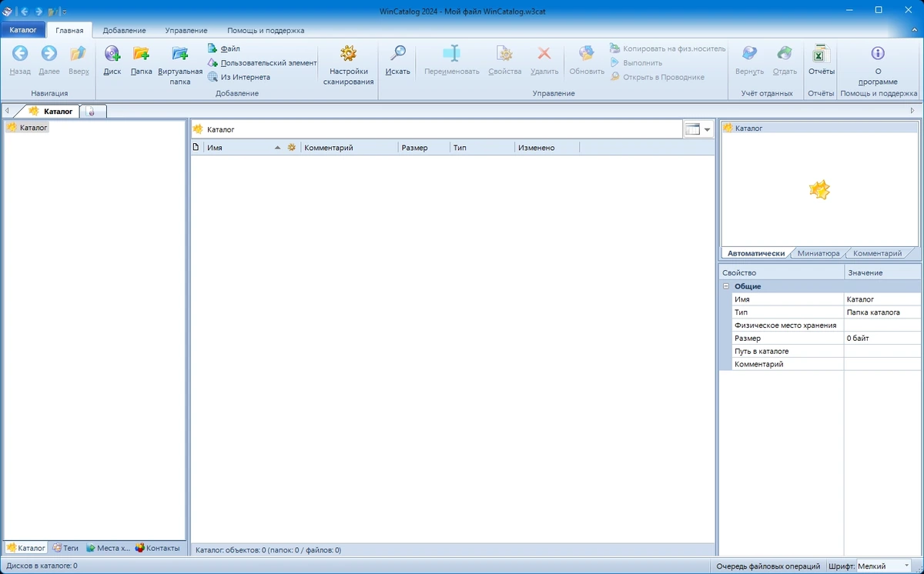
Task: Switch to the Теги panel tab
Action: [65, 548]
